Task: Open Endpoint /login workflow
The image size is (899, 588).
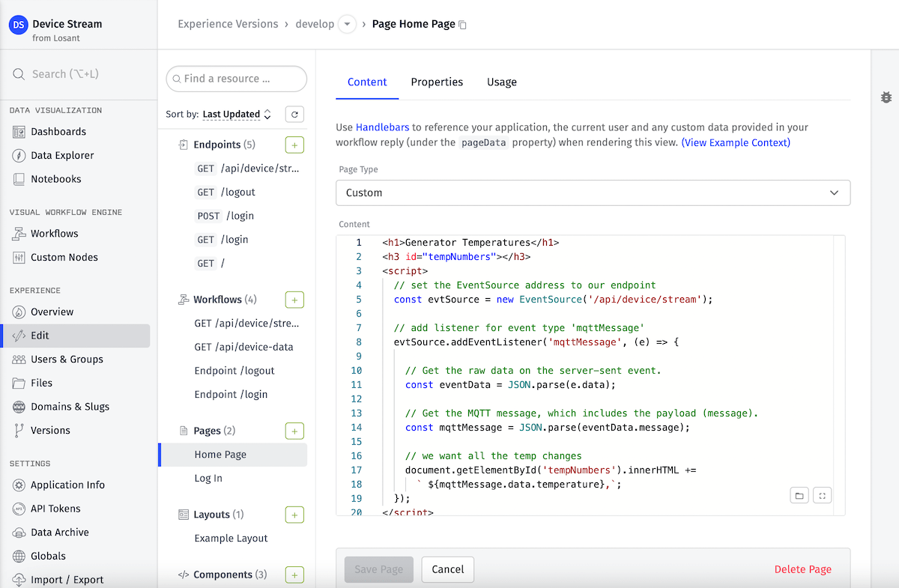Action: tap(231, 395)
